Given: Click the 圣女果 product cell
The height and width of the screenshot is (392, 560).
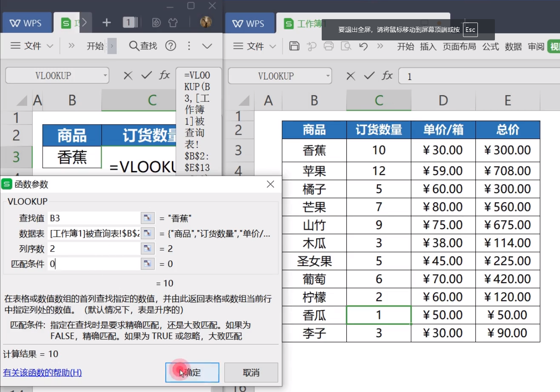Looking at the screenshot, I should [314, 261].
